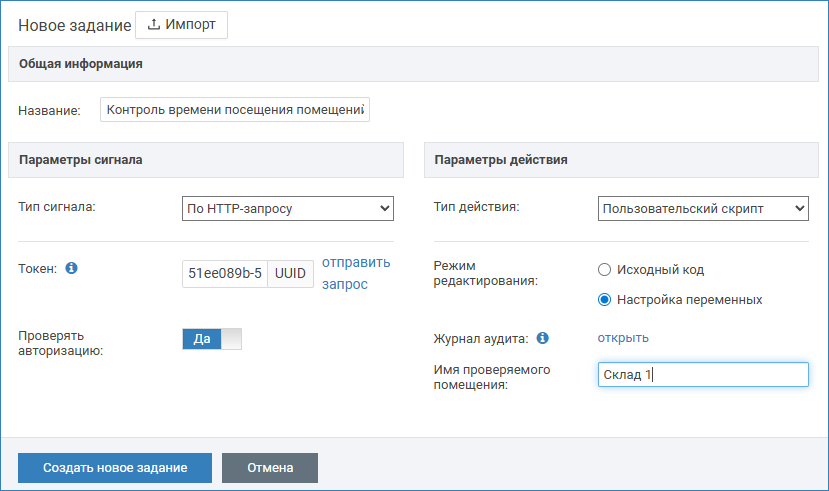This screenshot has height=491, width=829.
Task: Expand the Тип действия dropdown
Action: pos(702,209)
